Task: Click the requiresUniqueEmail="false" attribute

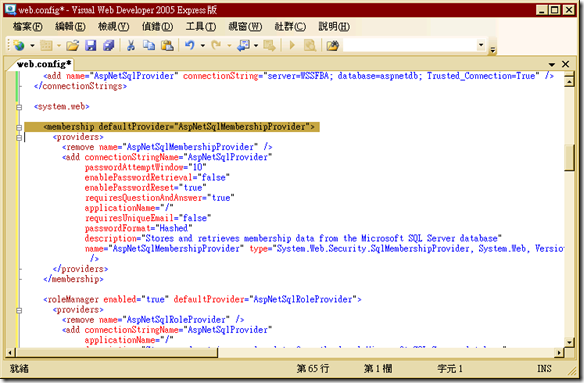Action: 148,218
